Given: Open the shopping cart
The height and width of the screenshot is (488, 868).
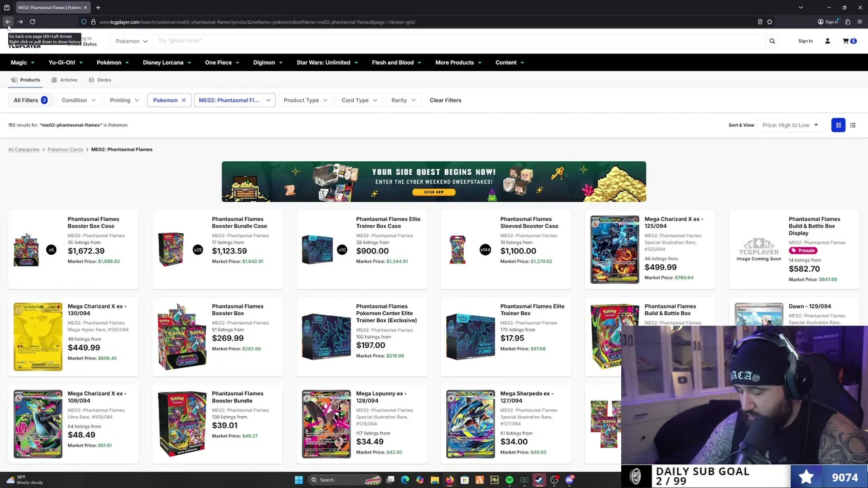Looking at the screenshot, I should pos(849,41).
